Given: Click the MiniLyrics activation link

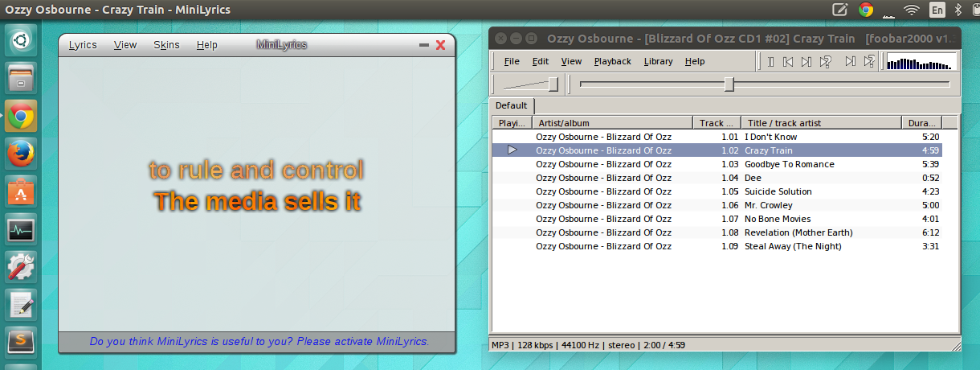Looking at the screenshot, I should (x=259, y=342).
